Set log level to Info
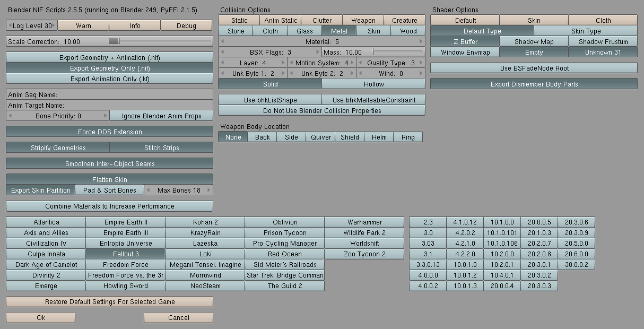644x329 pixels. click(135, 25)
